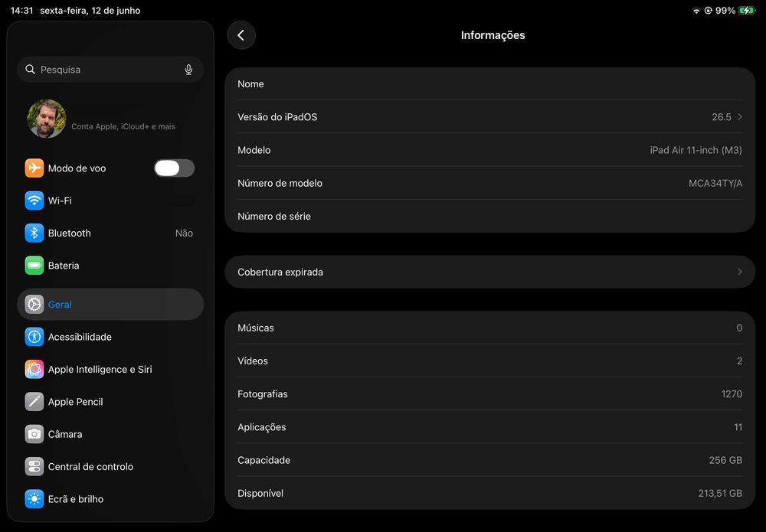Open the Bateria menu label
The width and height of the screenshot is (766, 532).
pyautogui.click(x=64, y=266)
